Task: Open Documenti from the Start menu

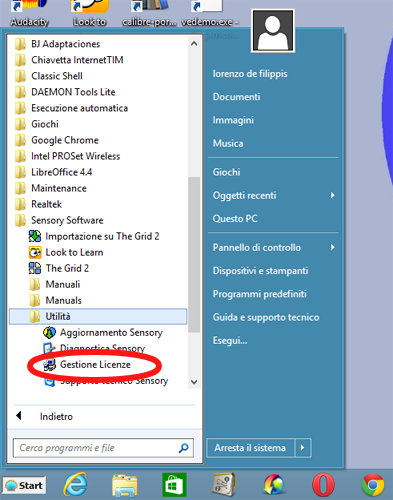Action: pyautogui.click(x=236, y=97)
